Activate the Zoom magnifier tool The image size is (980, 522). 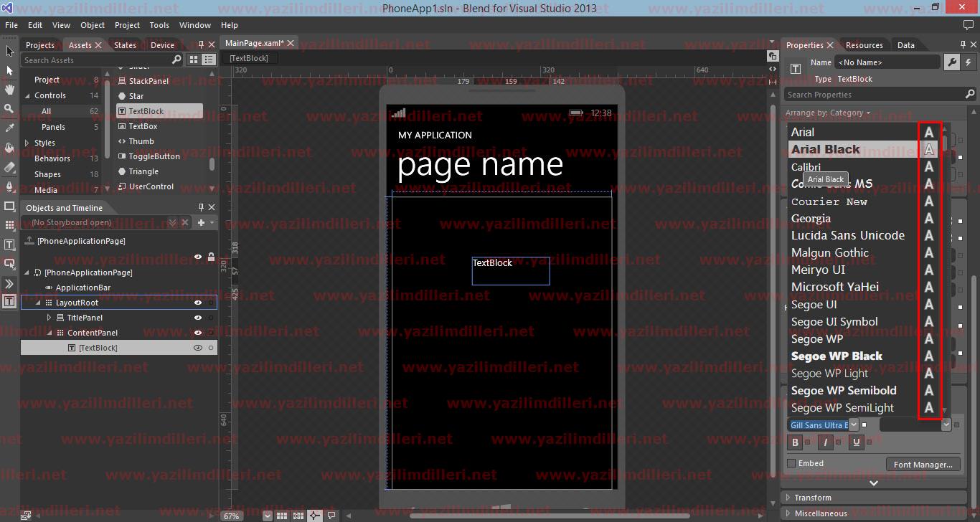9,109
